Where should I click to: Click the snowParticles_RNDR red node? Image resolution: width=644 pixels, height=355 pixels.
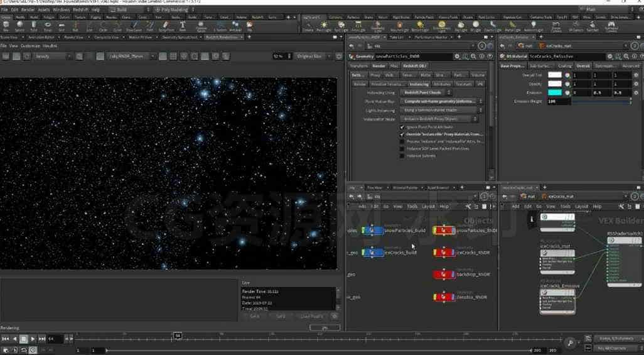444,231
